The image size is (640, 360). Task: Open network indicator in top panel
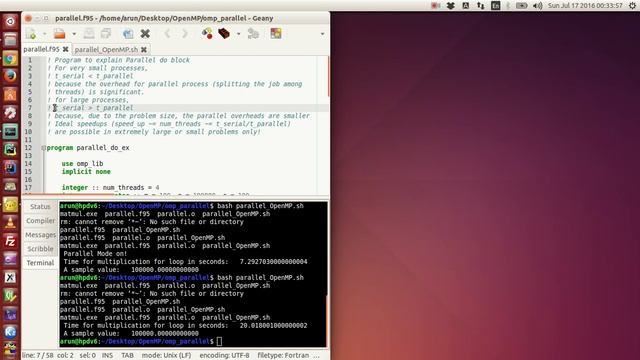click(x=480, y=5)
